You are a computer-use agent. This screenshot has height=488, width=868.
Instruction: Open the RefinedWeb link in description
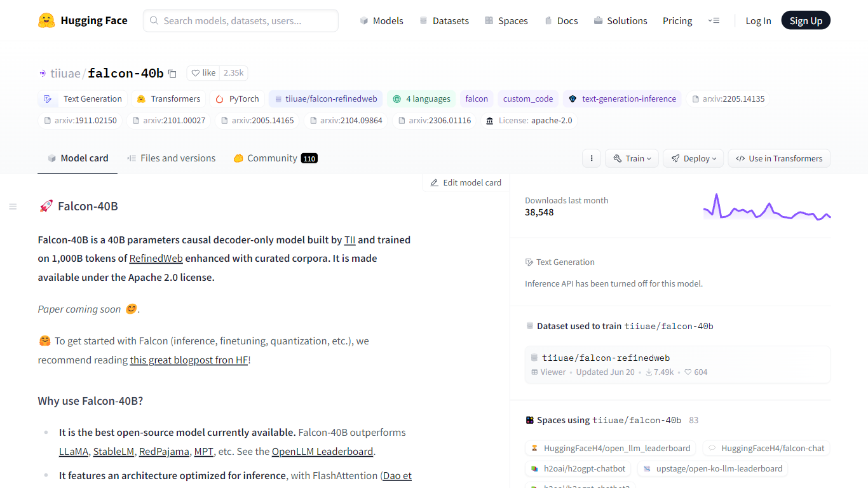156,259
